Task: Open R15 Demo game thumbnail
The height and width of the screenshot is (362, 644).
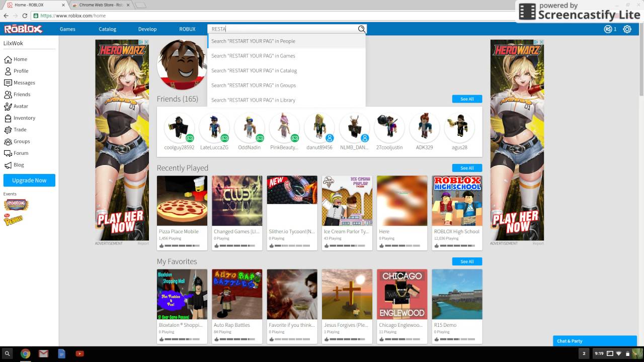Action: pos(457,294)
